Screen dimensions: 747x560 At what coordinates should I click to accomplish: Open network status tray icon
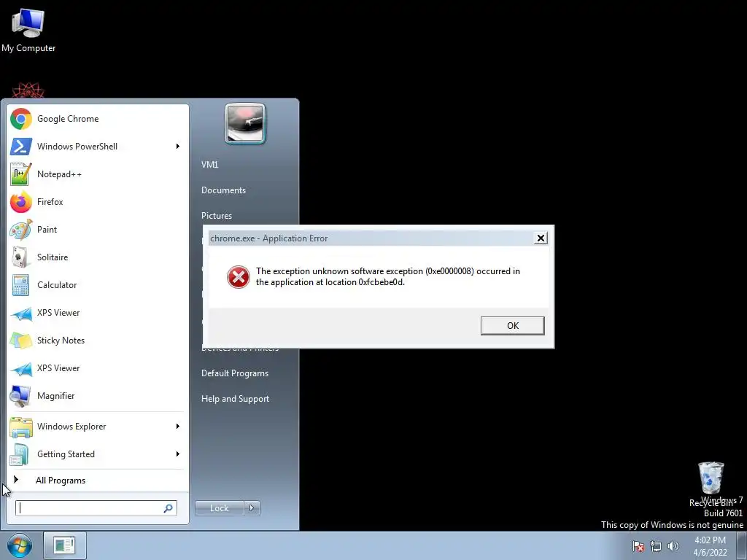(656, 546)
